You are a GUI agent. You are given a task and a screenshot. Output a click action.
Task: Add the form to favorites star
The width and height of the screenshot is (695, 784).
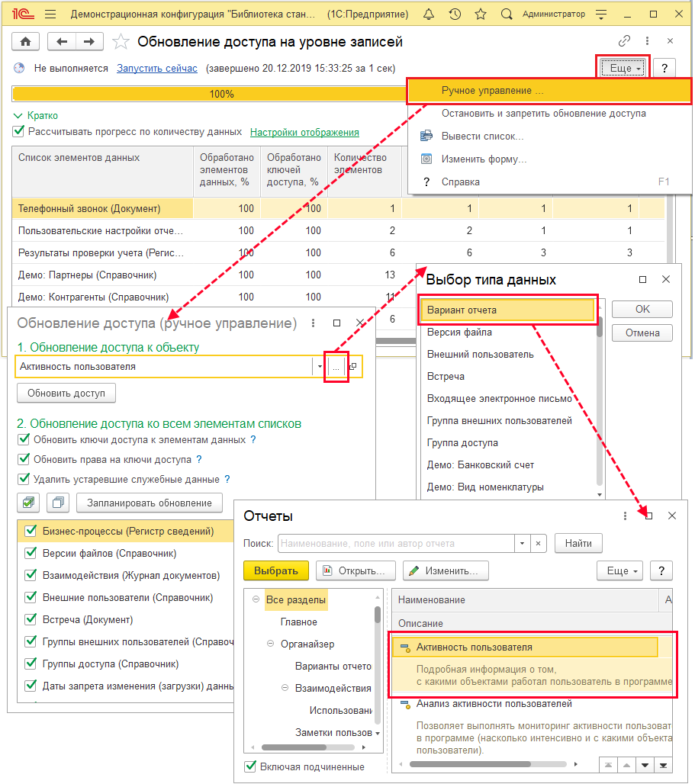click(121, 41)
